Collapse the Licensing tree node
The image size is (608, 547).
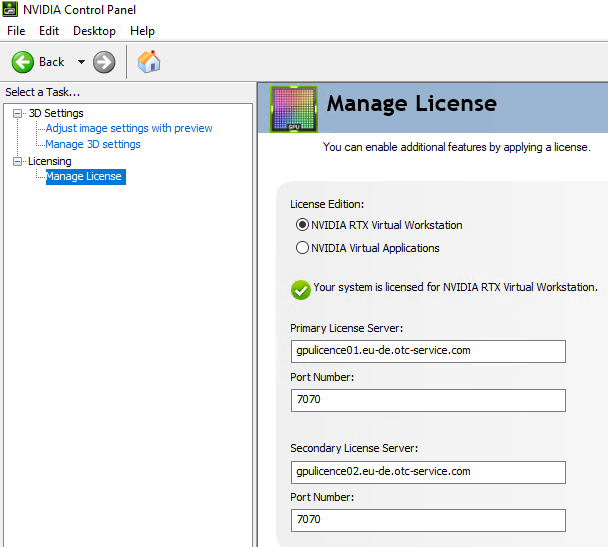[17, 161]
